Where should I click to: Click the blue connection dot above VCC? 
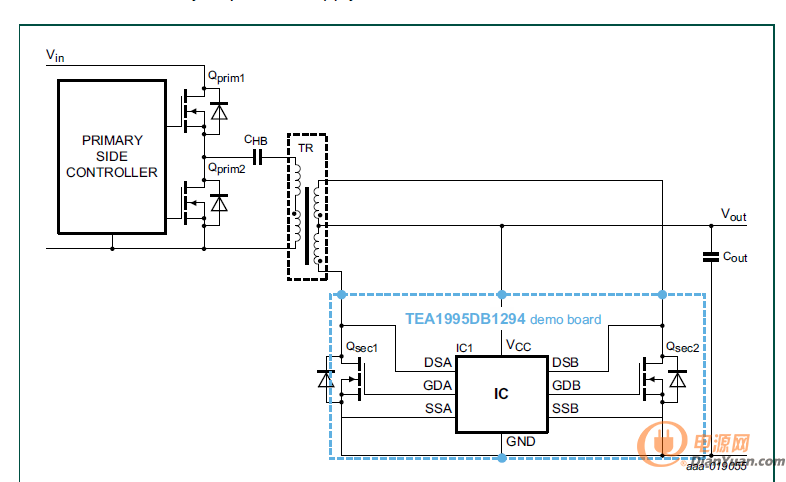coord(502,295)
